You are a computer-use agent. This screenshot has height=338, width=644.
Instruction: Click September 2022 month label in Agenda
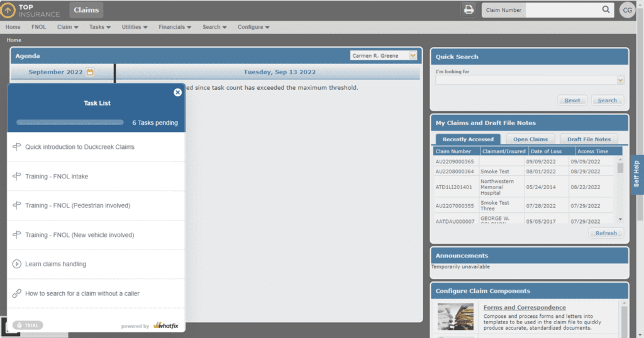pos(55,72)
